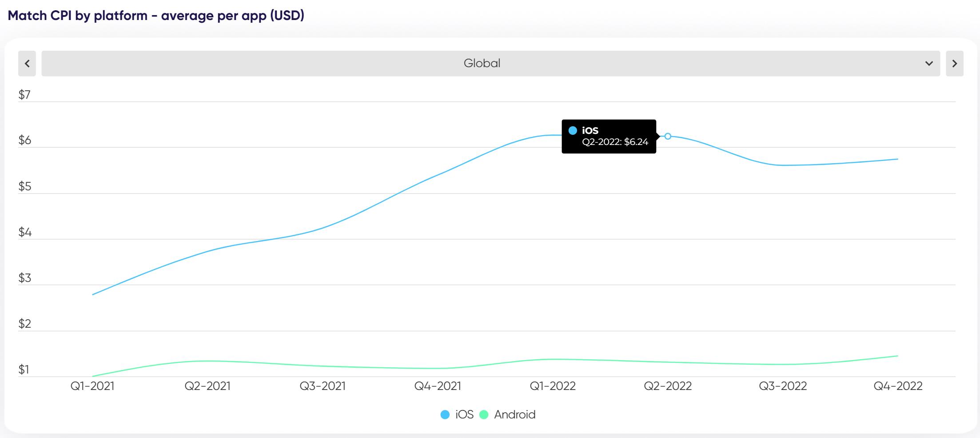Click the Q3-2022 axis label
Screen dimensions: 980x438
[783, 386]
